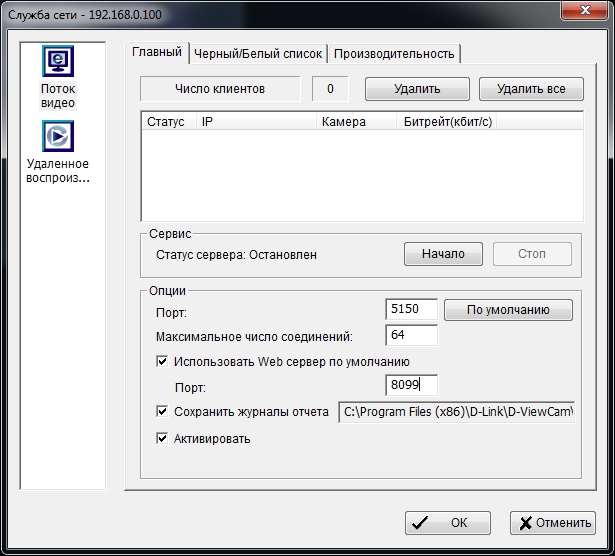The height and width of the screenshot is (556, 615).
Task: Click the server port field showing 5150
Action: coord(411,311)
